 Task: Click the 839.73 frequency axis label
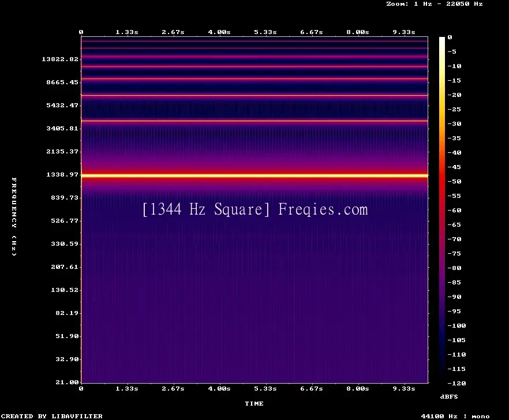point(65,198)
